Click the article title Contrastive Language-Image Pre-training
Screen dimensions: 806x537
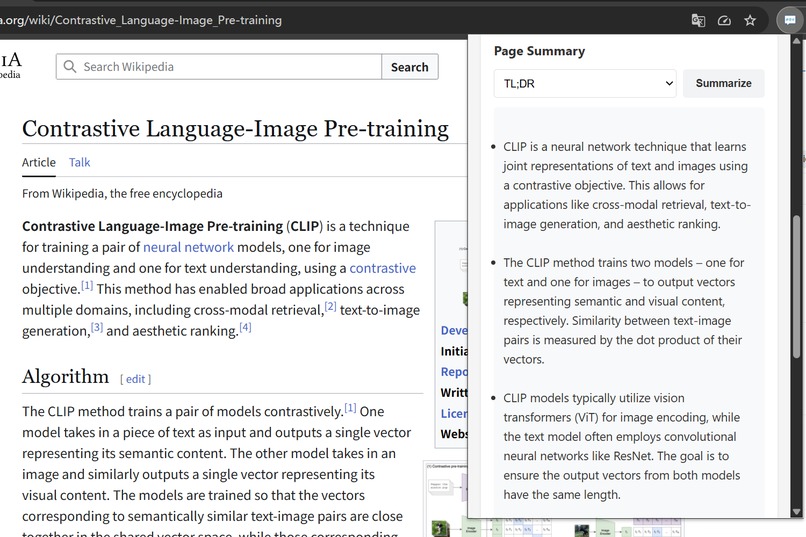(x=235, y=128)
